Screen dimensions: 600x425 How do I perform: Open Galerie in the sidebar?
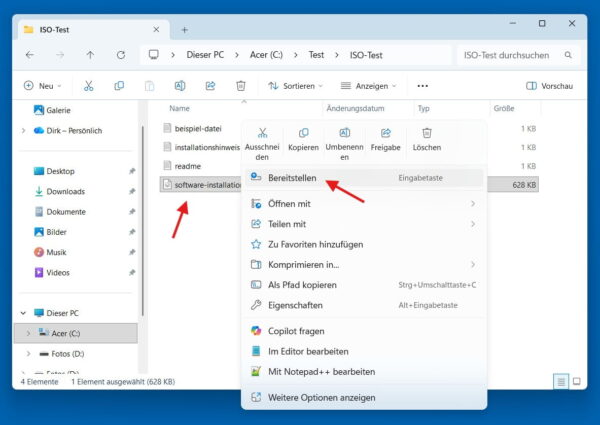tap(52, 110)
